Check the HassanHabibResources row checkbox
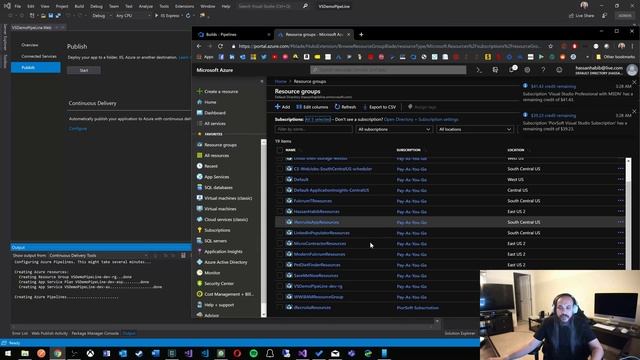The image size is (640, 360). (280, 211)
